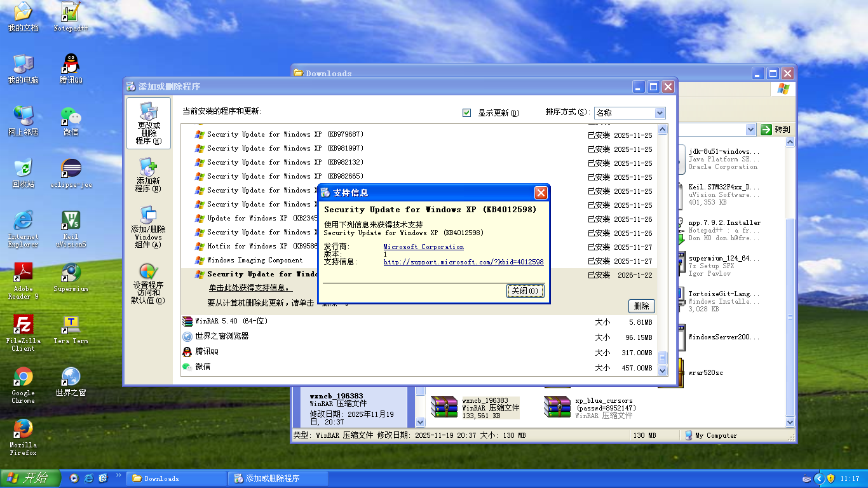Open the Tencent QQ desktop icon

point(71,65)
